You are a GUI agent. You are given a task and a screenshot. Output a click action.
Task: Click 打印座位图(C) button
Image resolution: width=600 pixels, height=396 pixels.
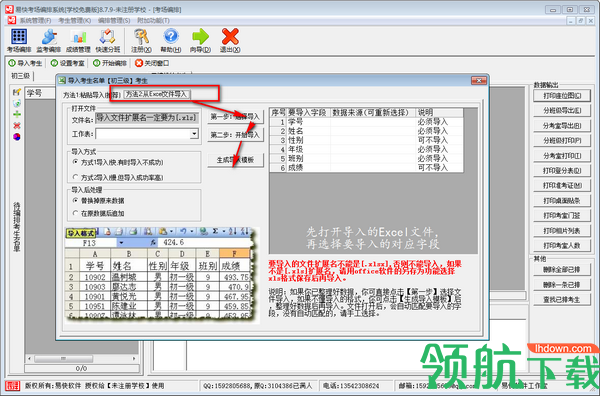tap(562, 96)
